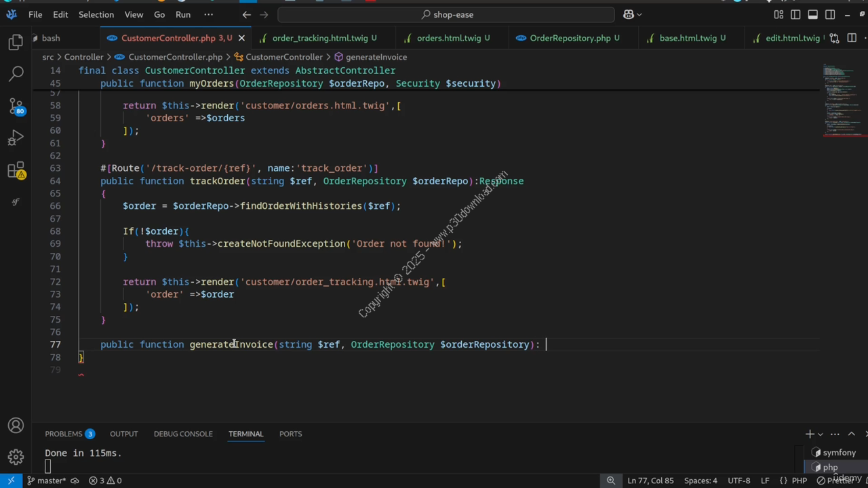Open the Accounts icon in activity bar
Viewport: 868px width, 488px height.
coord(16,426)
